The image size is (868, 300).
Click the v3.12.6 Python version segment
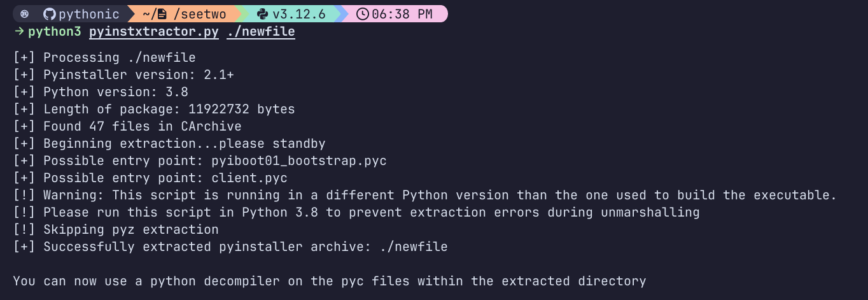point(298,14)
